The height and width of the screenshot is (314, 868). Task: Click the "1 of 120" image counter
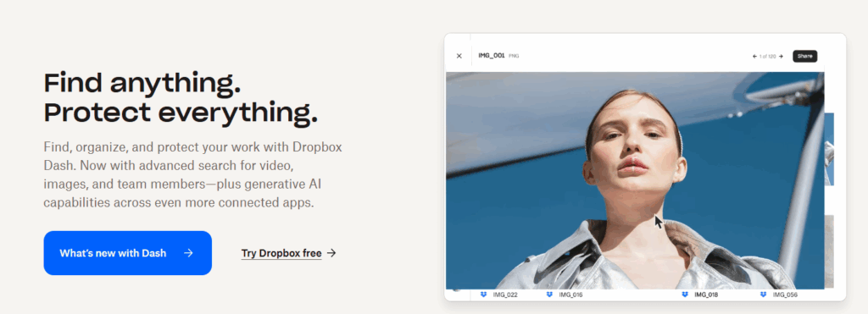tap(768, 57)
